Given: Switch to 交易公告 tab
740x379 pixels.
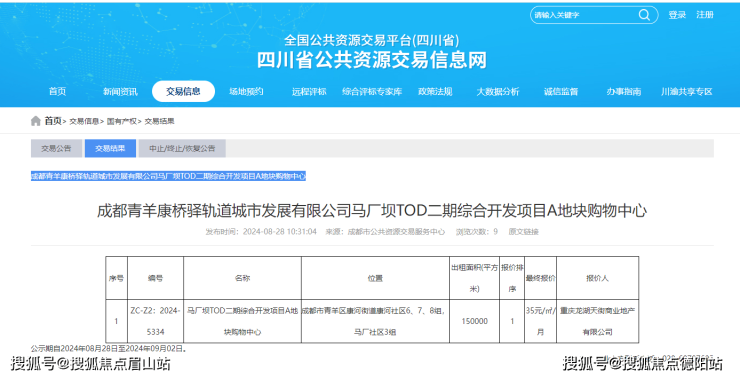Looking at the screenshot, I should 56,148.
